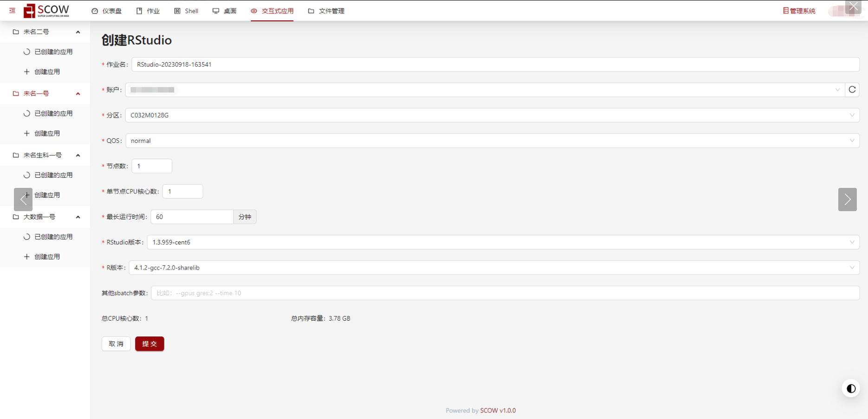Click the 单节点CPU核心数 input field
The image size is (868, 419).
point(182,192)
